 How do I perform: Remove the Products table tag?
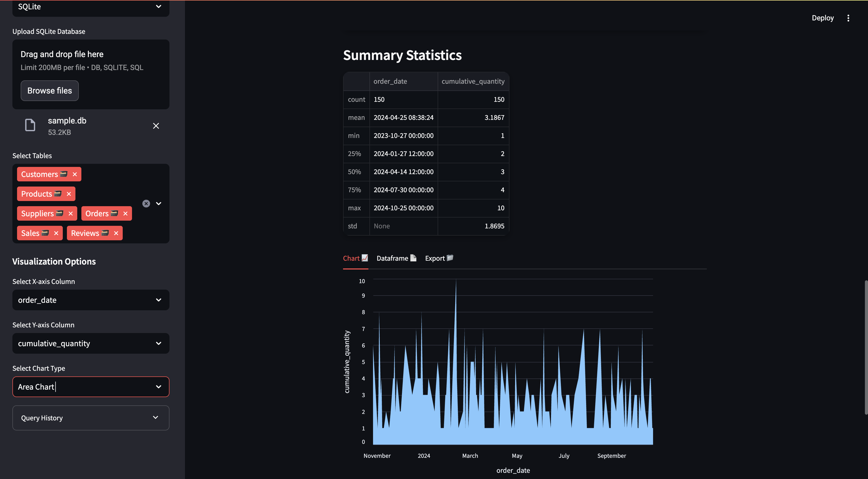tap(69, 194)
